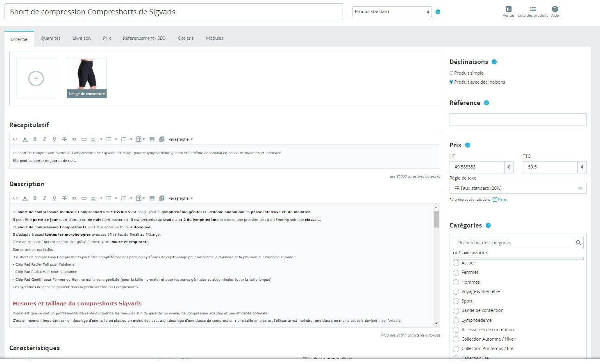The image size is (600, 364).
Task: Focus the Référence input field
Action: point(518,119)
